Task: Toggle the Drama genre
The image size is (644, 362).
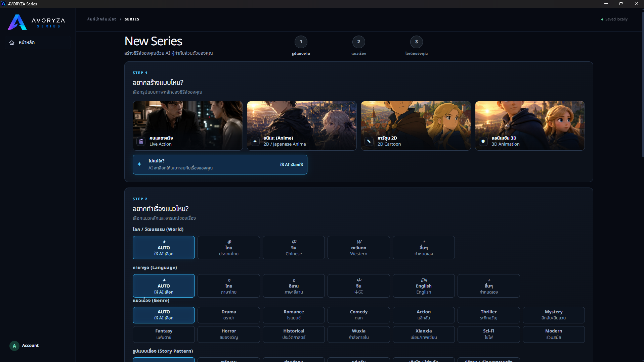Action: point(229,315)
